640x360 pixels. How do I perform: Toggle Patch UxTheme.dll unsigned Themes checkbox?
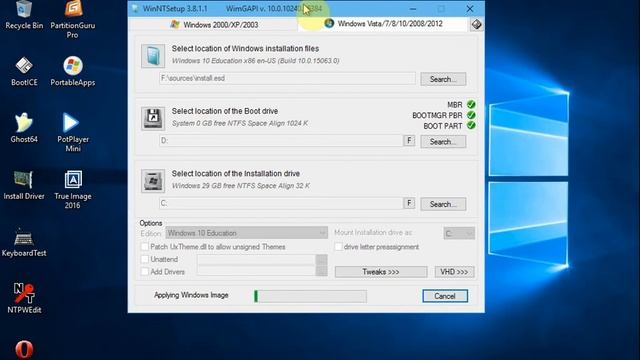(x=144, y=247)
